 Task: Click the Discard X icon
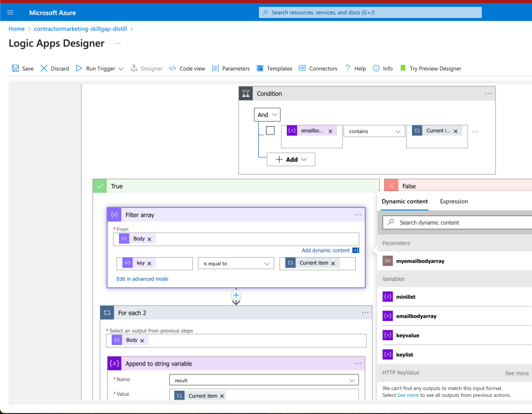(44, 68)
